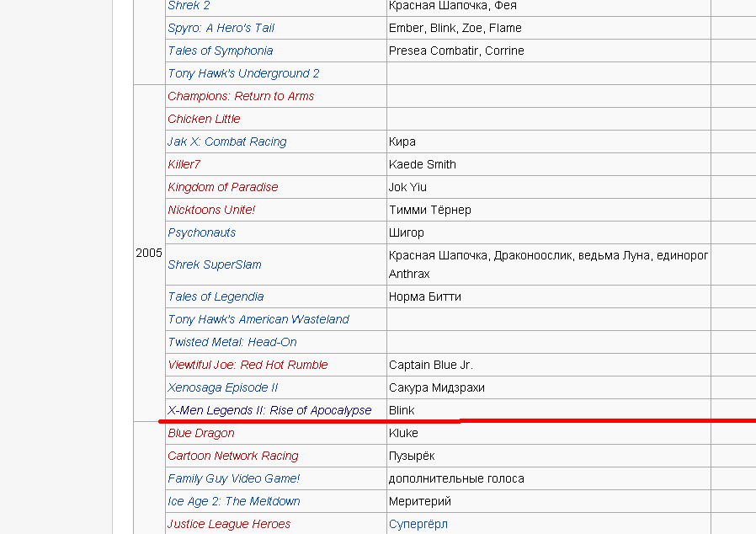Follow Family Guy Video Game! link
Viewport: 756px width, 534px height.
(234, 478)
